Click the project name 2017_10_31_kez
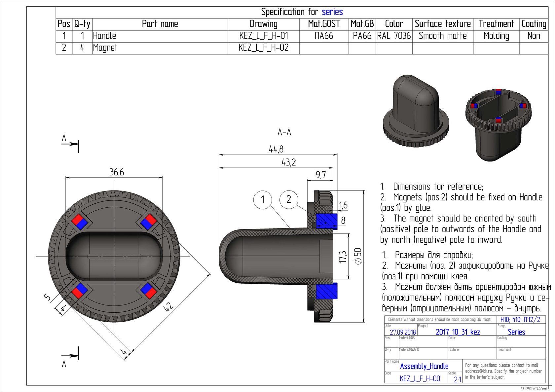 click(x=458, y=332)
